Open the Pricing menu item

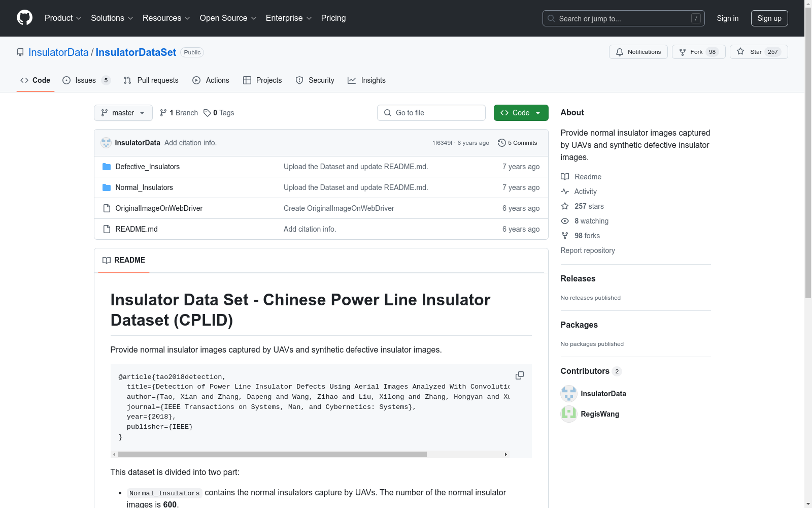click(333, 18)
